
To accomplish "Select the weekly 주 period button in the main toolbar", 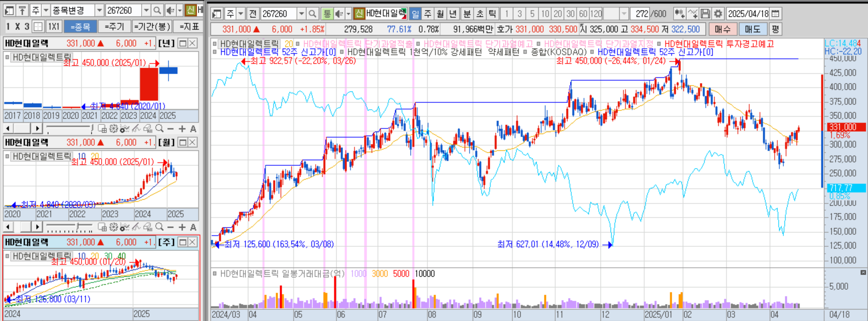I will coord(428,14).
